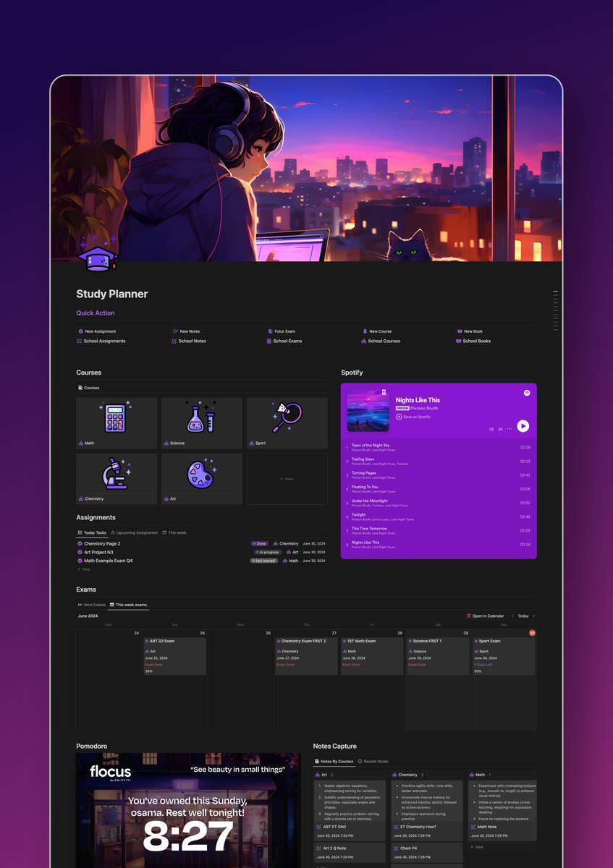Play the Twilight track row
613x868 pixels.
click(x=439, y=517)
